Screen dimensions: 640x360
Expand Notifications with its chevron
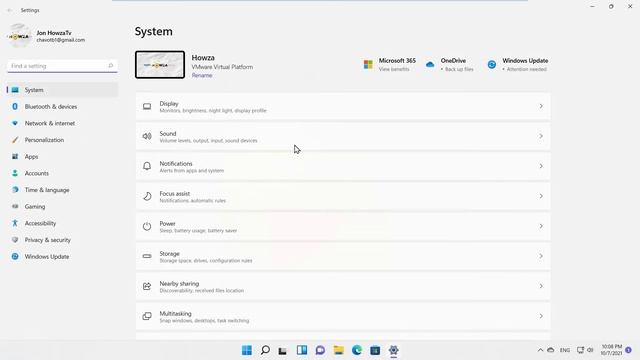click(x=541, y=166)
